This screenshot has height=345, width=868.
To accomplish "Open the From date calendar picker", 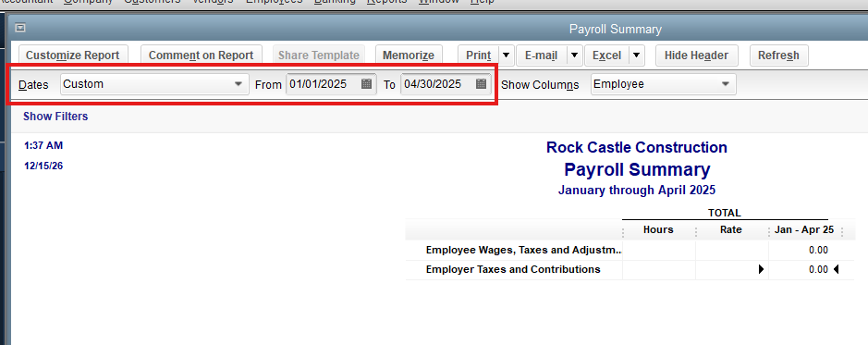I will (x=366, y=84).
